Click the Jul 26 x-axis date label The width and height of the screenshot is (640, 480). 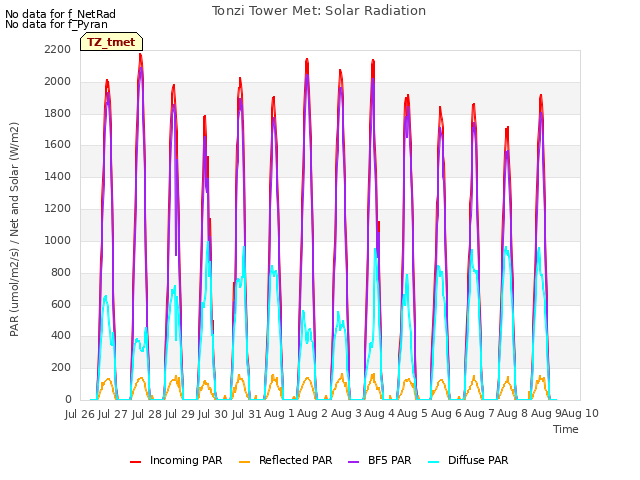[80, 414]
